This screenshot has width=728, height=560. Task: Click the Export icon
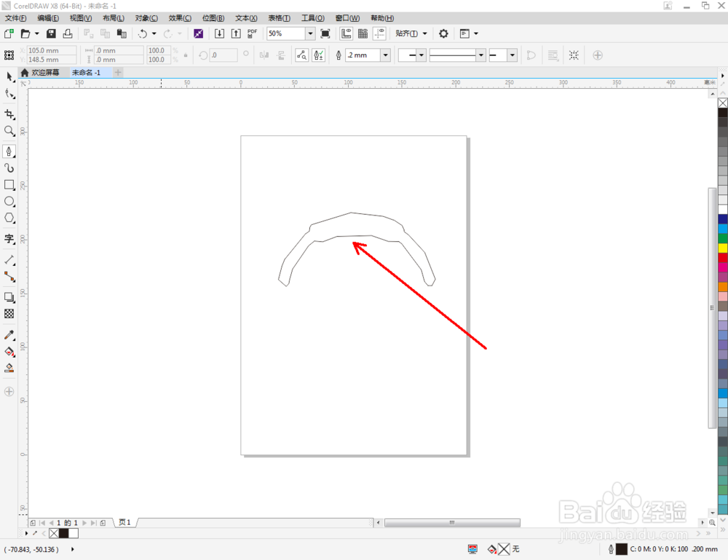236,33
